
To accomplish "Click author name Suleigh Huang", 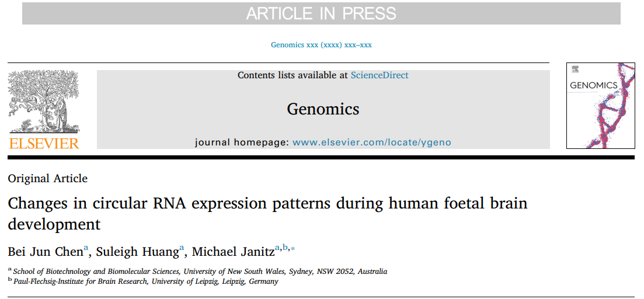I will click(x=138, y=251).
